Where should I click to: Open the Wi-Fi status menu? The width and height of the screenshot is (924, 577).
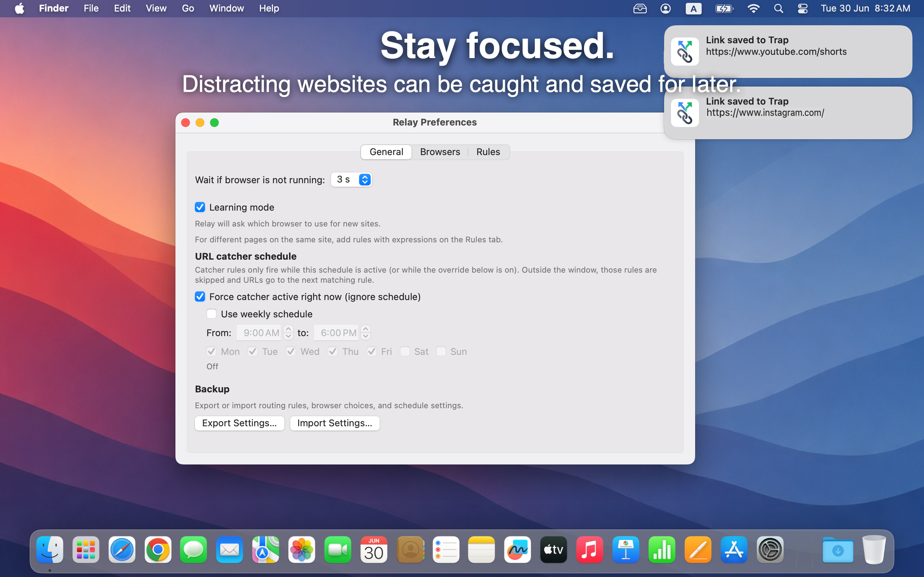[753, 8]
